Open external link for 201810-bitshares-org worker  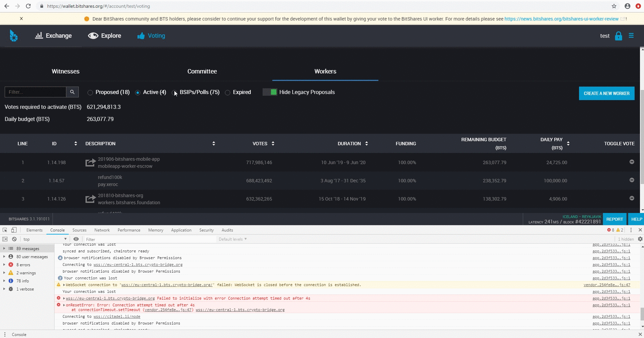pyautogui.click(x=90, y=199)
